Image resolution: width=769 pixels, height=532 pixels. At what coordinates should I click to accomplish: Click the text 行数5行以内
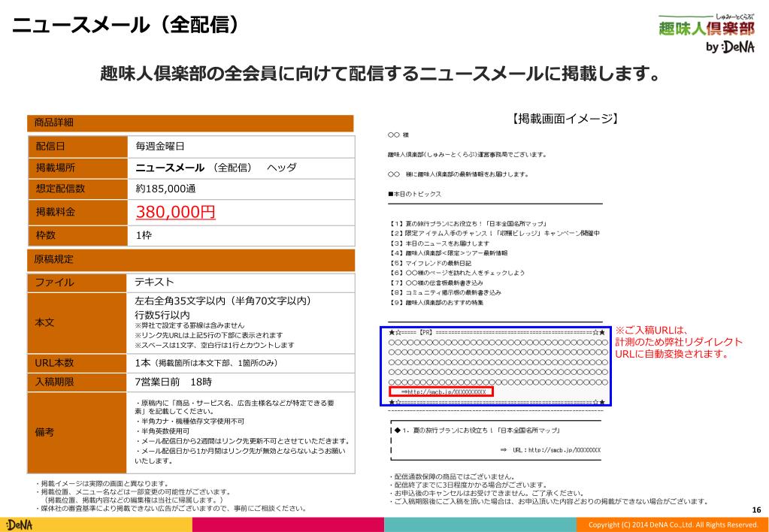[162, 315]
